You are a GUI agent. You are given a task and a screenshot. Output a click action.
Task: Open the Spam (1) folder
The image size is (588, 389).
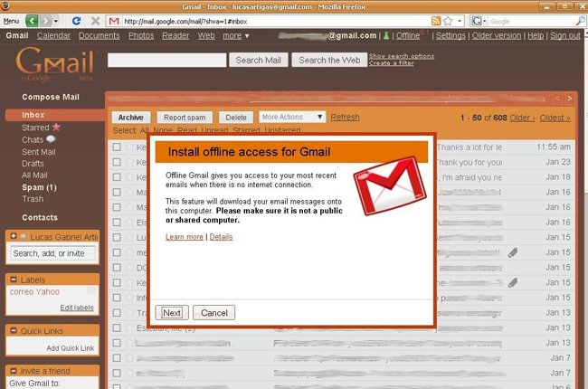[39, 187]
